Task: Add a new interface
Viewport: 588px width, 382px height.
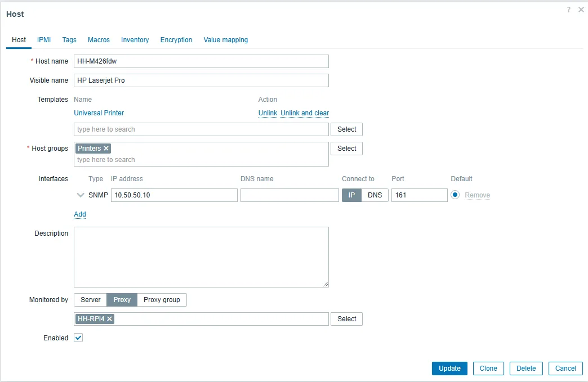Action: coord(80,214)
